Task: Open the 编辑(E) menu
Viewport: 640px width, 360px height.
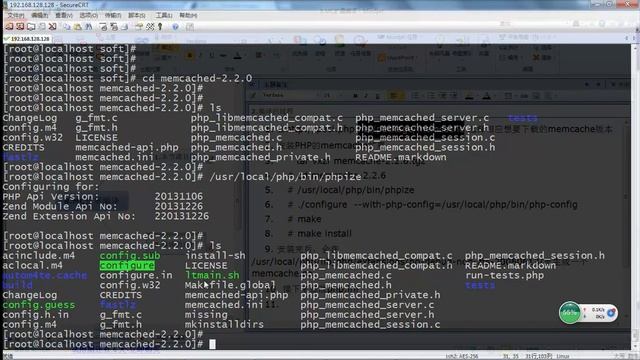Action: click(x=40, y=15)
